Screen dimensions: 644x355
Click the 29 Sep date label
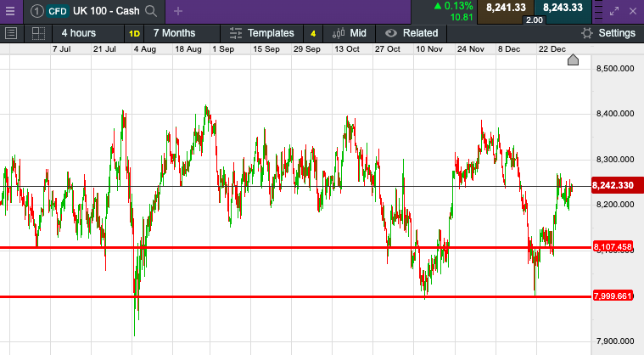pos(307,49)
